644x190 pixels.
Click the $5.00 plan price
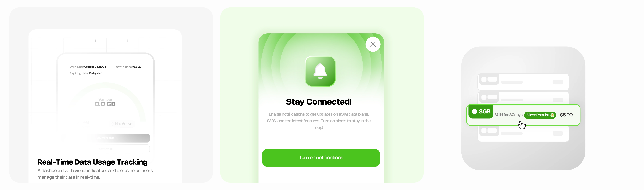click(x=566, y=115)
